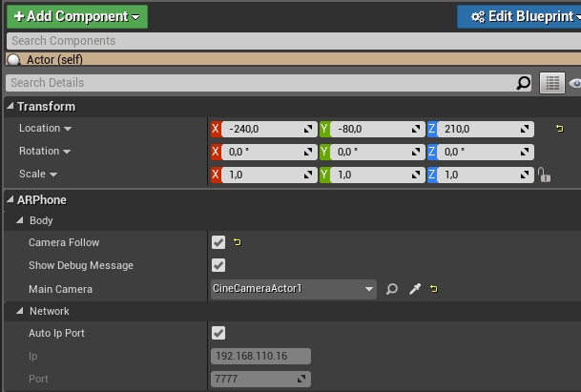
Task: Click the Main Camera label
Action: click(60, 289)
